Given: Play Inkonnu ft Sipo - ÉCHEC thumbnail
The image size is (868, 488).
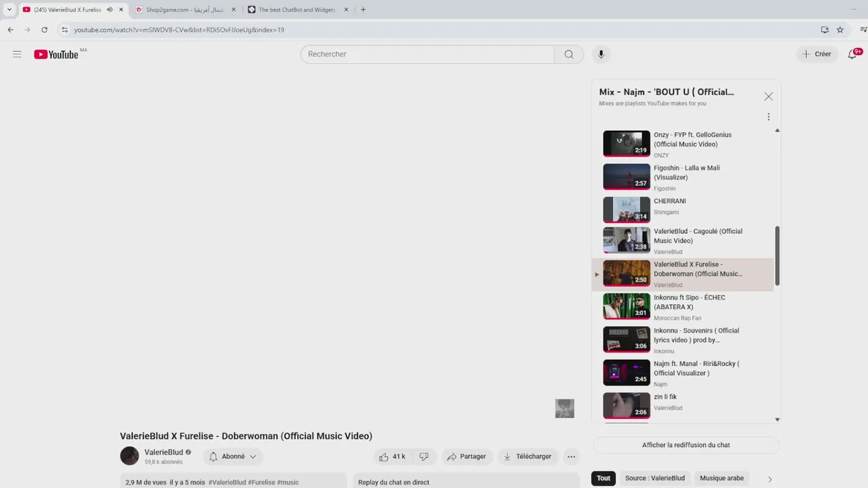Looking at the screenshot, I should point(627,306).
